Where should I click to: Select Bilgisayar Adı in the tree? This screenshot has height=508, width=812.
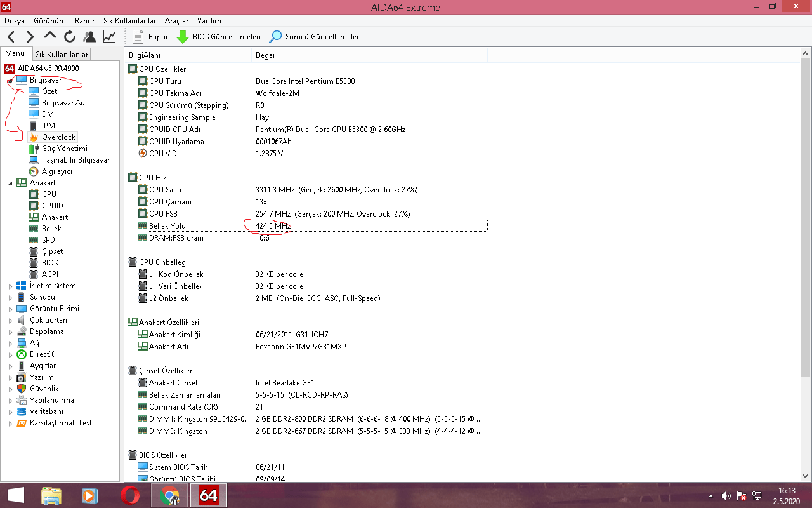pyautogui.click(x=64, y=103)
